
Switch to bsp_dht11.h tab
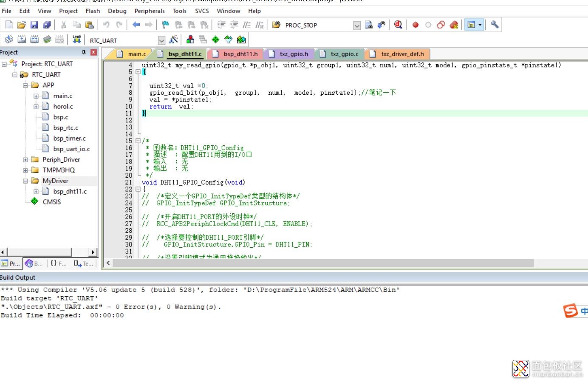coord(235,54)
